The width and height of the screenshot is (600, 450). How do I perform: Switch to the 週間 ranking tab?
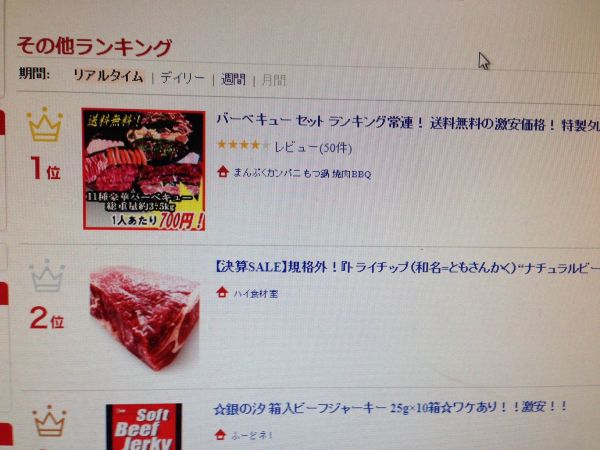[x=233, y=79]
